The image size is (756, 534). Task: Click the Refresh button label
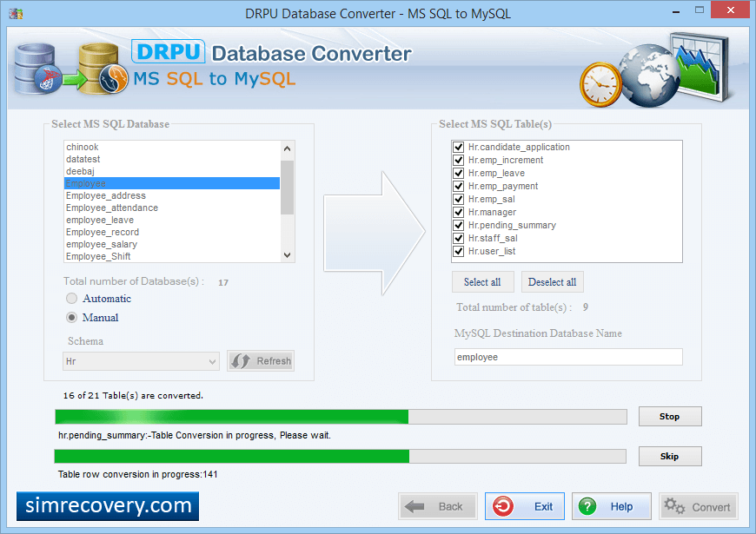[x=274, y=361]
